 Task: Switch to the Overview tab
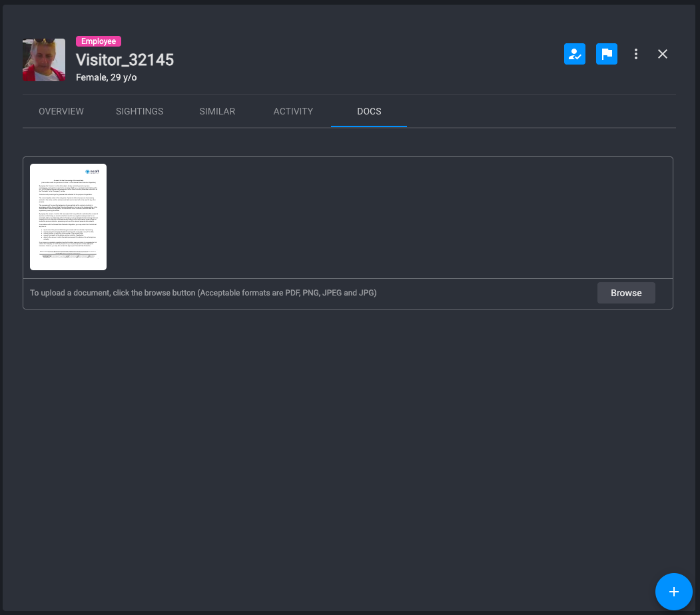(x=61, y=111)
